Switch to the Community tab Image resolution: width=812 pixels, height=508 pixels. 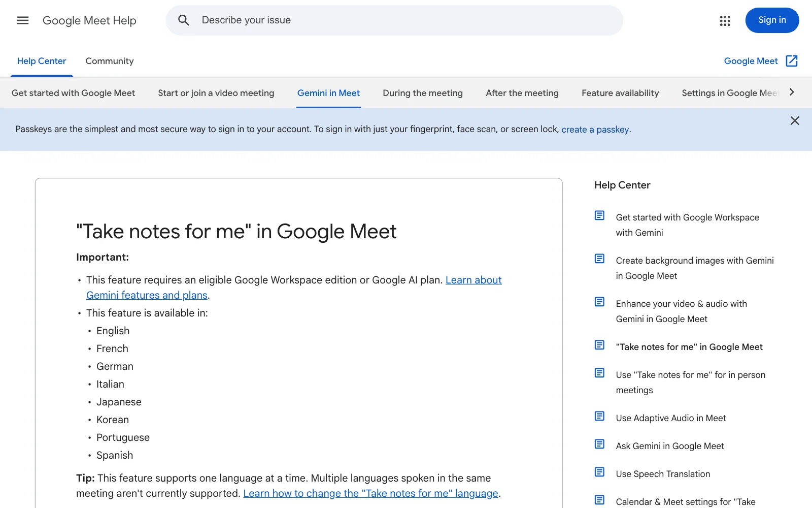[110, 61]
